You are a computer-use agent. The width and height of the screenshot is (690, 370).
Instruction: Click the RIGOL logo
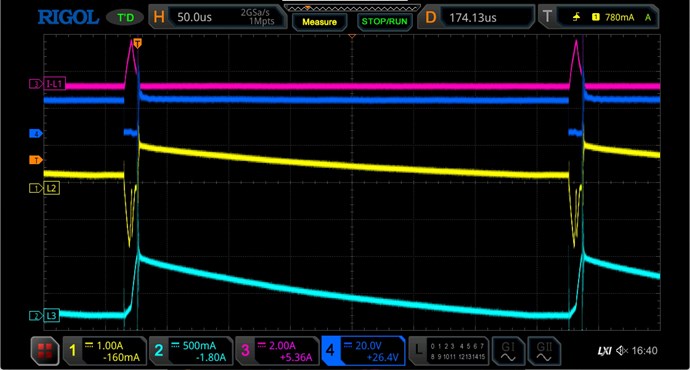point(68,18)
